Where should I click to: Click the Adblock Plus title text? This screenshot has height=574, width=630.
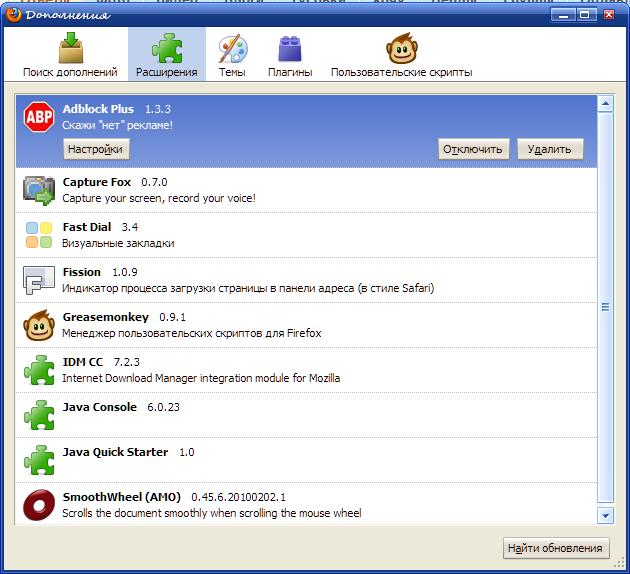click(98, 109)
